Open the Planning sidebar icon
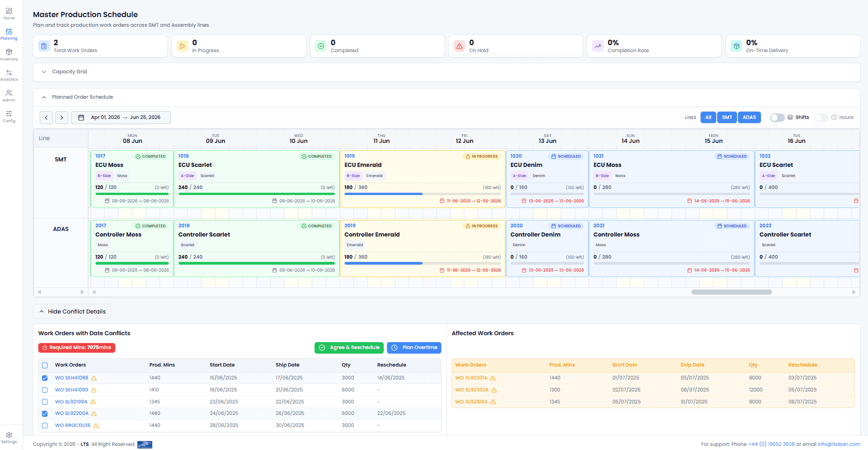Viewport: 868px width, 450px height. (9, 34)
